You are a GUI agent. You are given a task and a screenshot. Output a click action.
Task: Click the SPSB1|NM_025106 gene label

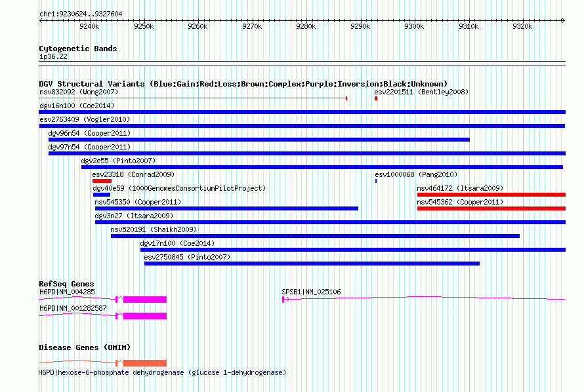point(311,292)
